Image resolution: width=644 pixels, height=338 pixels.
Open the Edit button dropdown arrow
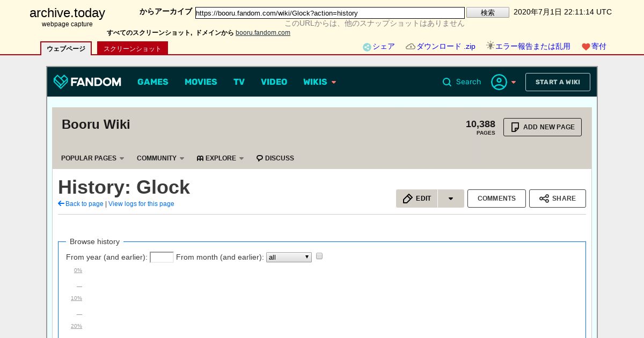coord(451,199)
